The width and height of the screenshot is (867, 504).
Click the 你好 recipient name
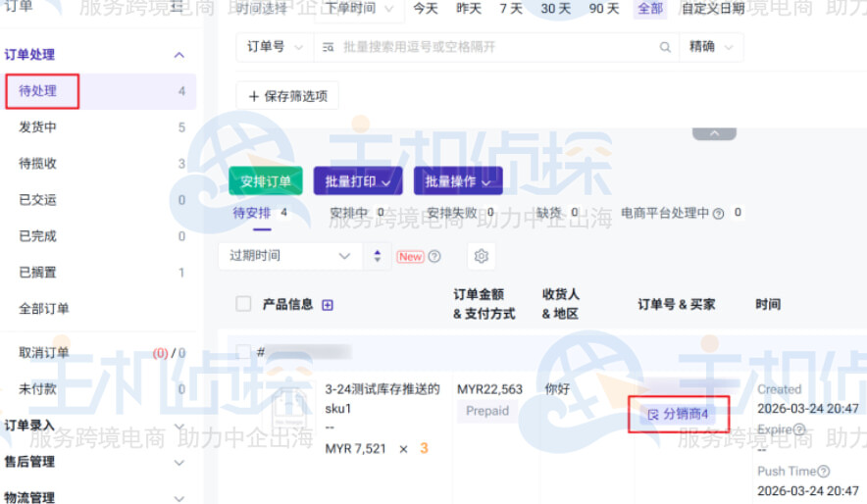click(x=557, y=389)
